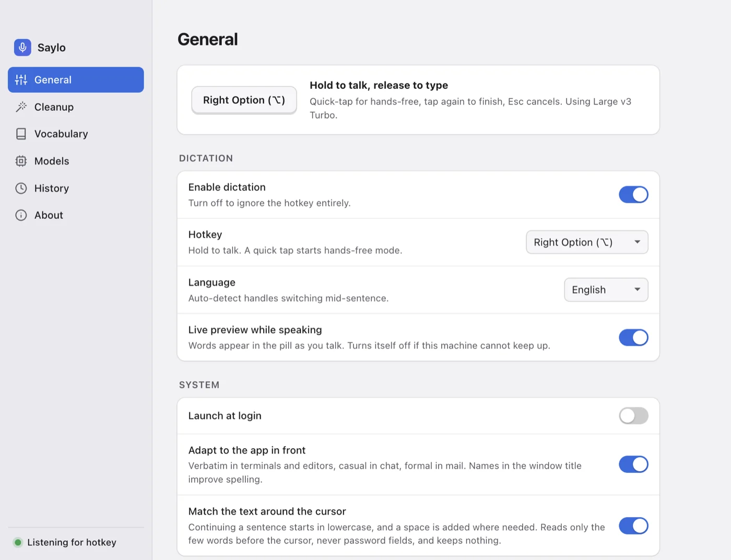This screenshot has width=731, height=560.
Task: Click the Vocabulary book icon
Action: pyautogui.click(x=21, y=134)
